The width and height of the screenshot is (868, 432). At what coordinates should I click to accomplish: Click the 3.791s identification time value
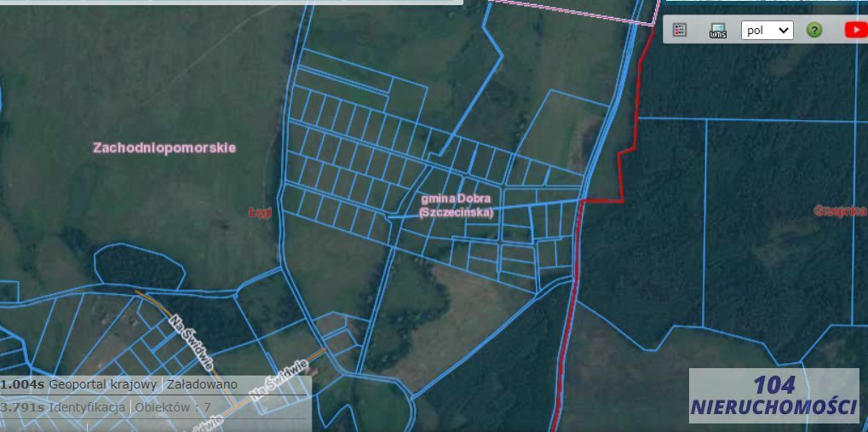click(x=22, y=407)
